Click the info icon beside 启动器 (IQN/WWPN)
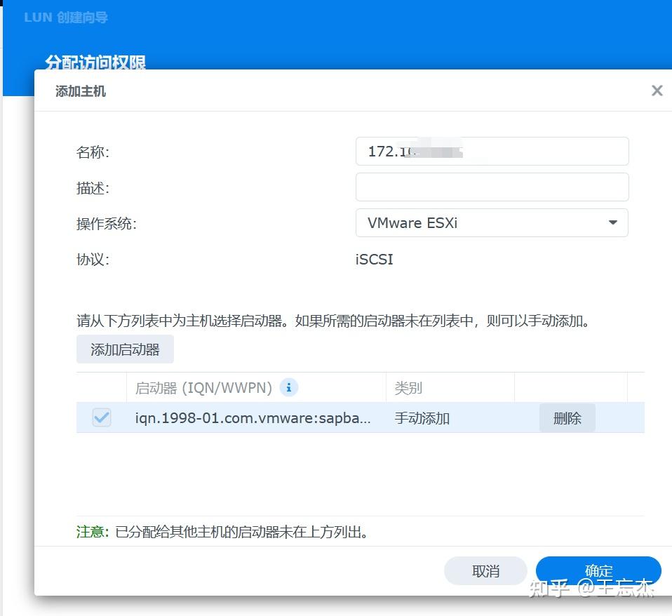The width and height of the screenshot is (672, 616). pos(288,387)
